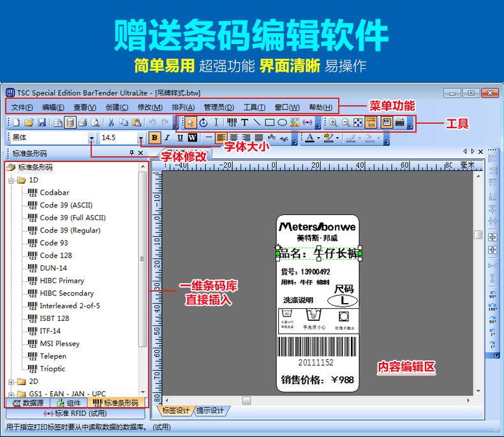Switch to the 组件 panel tab

[x=69, y=403]
